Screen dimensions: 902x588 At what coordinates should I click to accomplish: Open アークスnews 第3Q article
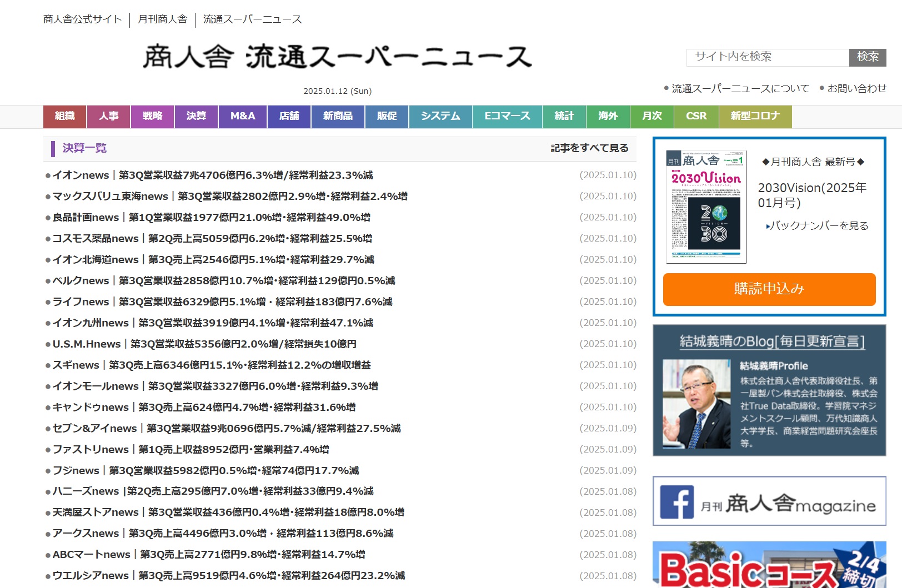[x=223, y=534]
